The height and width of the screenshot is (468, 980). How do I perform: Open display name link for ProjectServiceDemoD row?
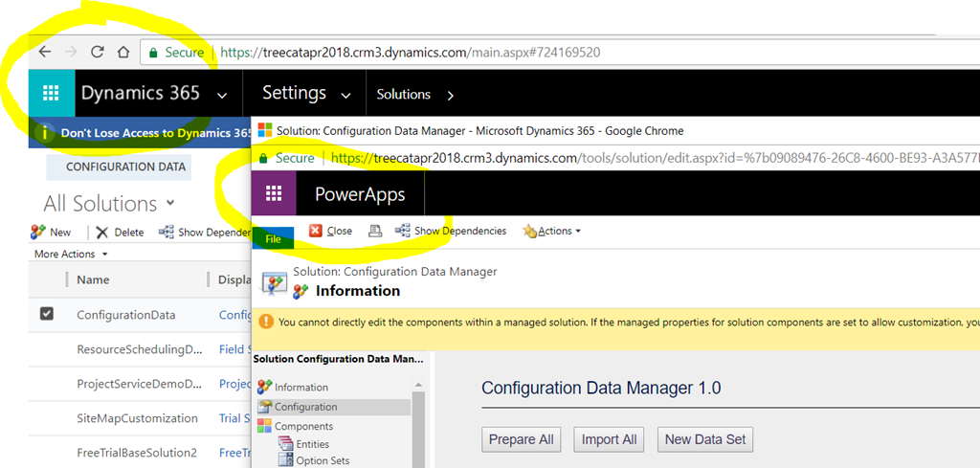[x=234, y=384]
